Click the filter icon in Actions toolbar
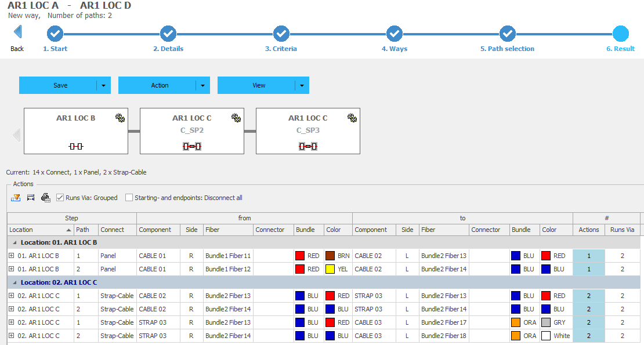This screenshot has width=644, height=345. tap(16, 198)
